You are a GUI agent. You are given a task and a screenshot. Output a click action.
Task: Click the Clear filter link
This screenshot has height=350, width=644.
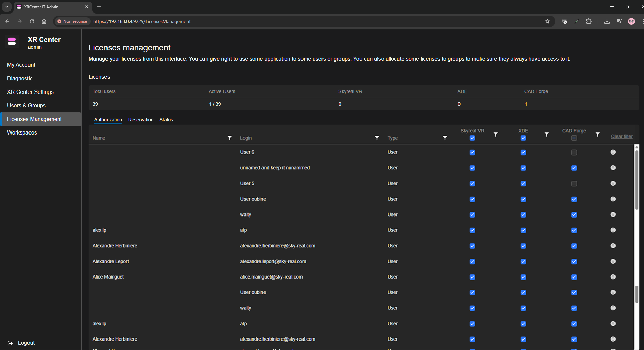pos(622,136)
